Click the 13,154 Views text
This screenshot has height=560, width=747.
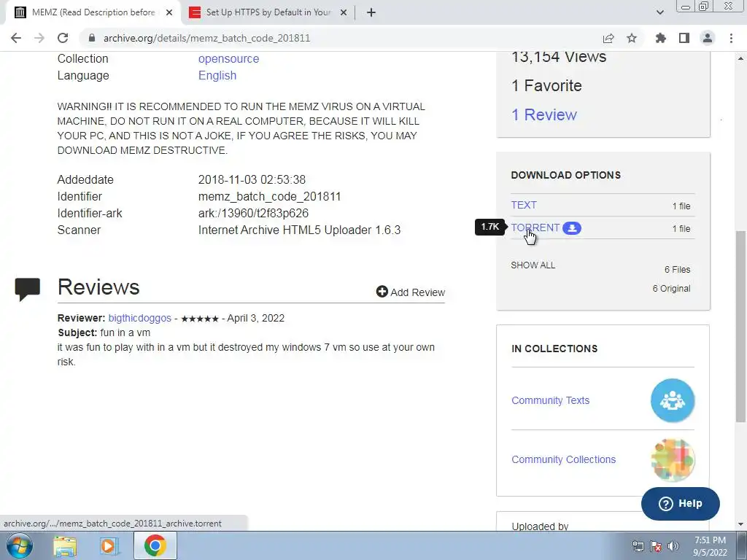click(x=559, y=57)
